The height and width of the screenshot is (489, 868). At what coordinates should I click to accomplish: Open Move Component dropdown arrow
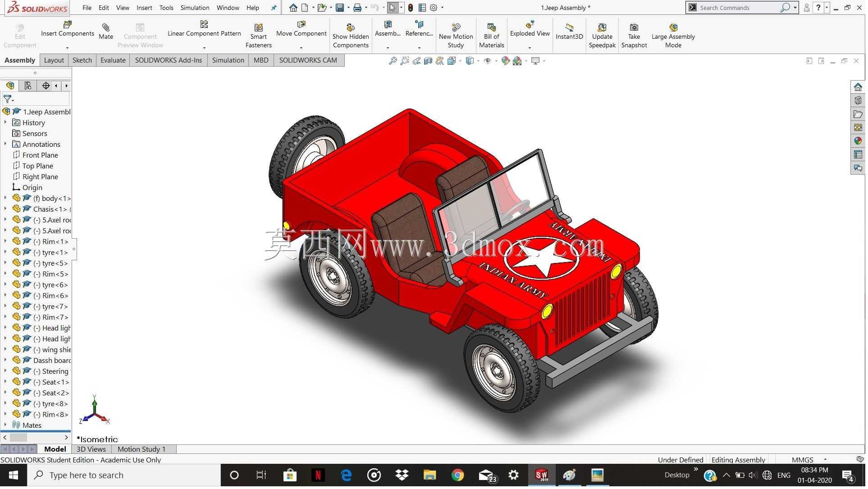click(x=302, y=47)
